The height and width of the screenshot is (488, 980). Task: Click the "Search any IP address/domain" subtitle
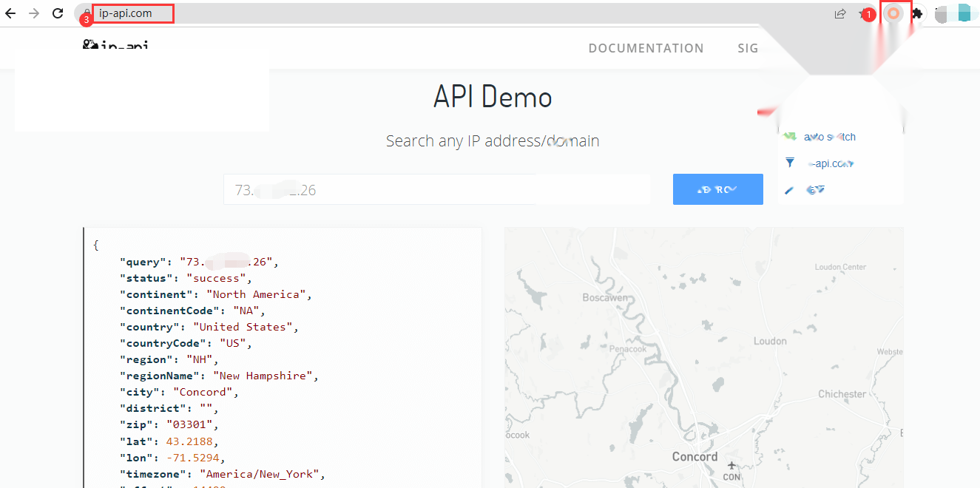pos(493,140)
